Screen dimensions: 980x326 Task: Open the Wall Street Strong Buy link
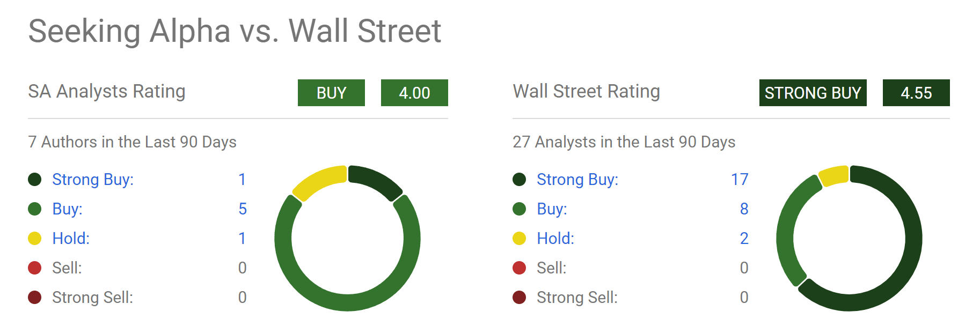pyautogui.click(x=577, y=180)
